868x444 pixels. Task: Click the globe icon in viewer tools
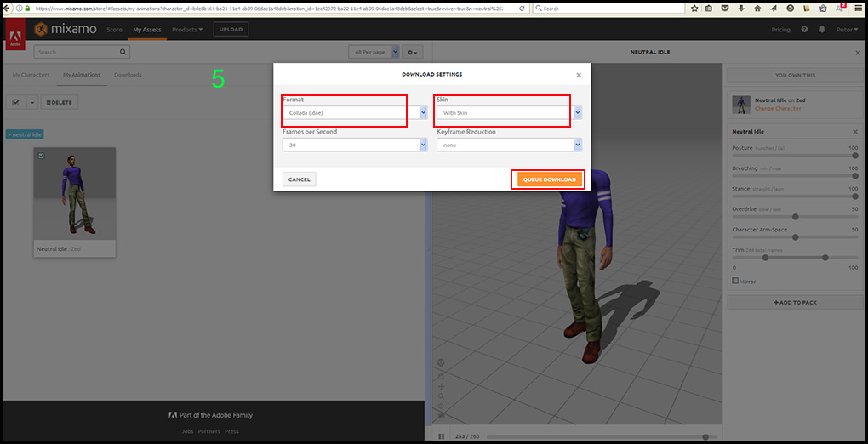pyautogui.click(x=441, y=362)
